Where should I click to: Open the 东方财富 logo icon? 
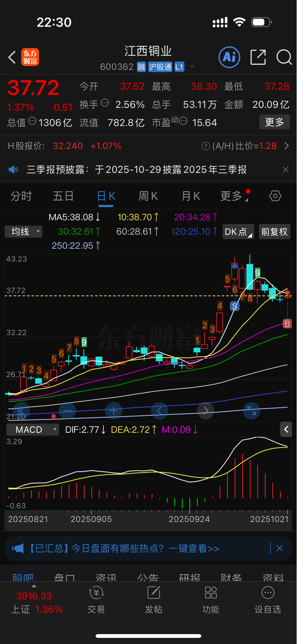pyautogui.click(x=30, y=57)
